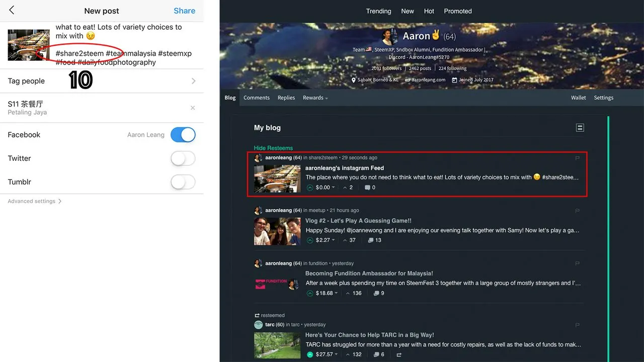Open the share2steem category link
Image resolution: width=644 pixels, height=362 pixels.
click(x=323, y=157)
